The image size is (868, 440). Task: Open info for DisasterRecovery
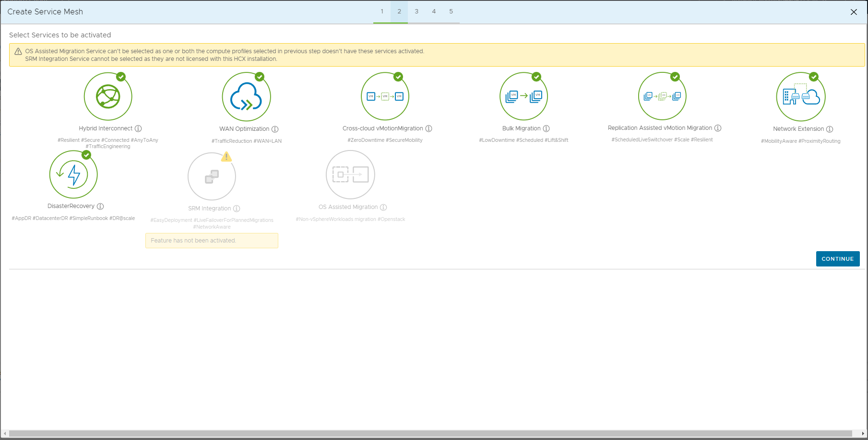100,206
